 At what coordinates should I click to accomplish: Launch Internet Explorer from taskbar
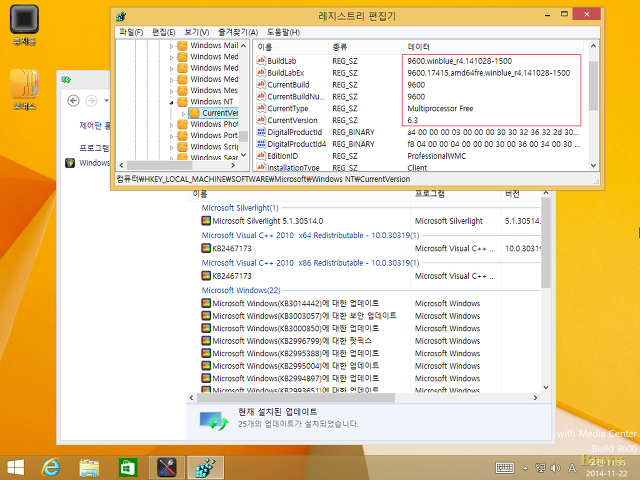pyautogui.click(x=51, y=467)
